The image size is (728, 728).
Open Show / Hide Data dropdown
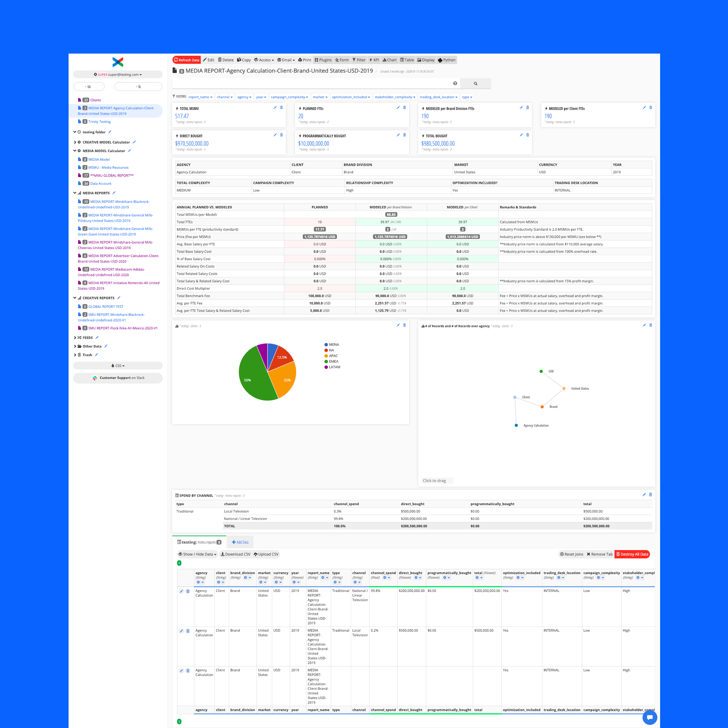pyautogui.click(x=198, y=554)
